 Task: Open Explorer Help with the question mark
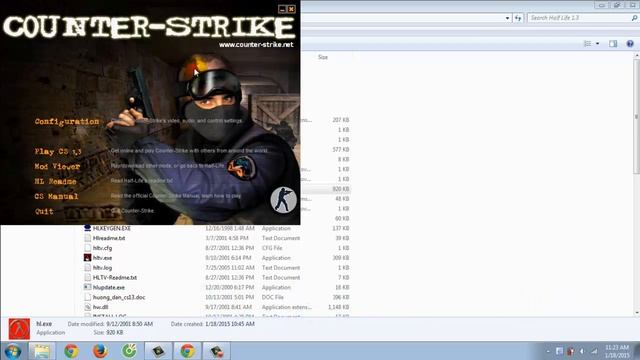tap(630, 44)
